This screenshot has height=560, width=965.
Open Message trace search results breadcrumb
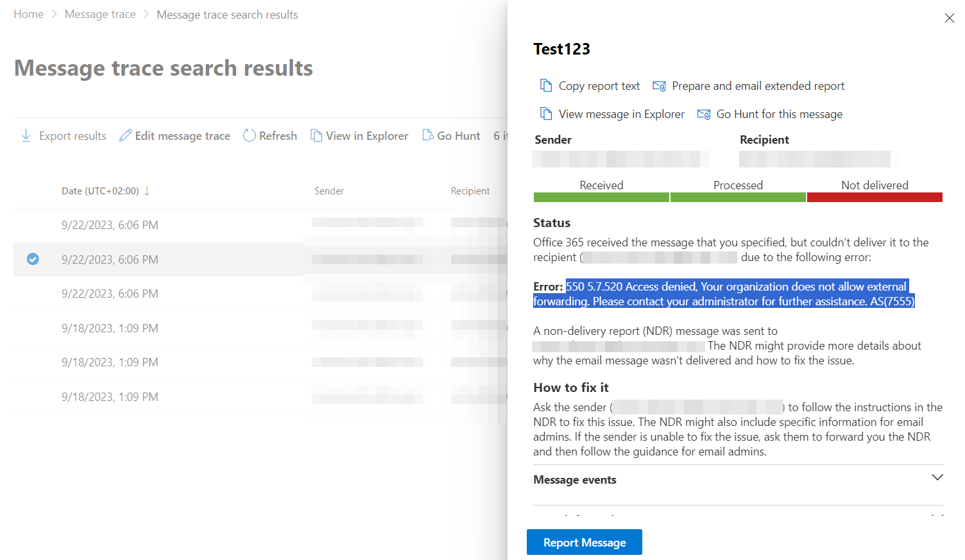(x=227, y=15)
